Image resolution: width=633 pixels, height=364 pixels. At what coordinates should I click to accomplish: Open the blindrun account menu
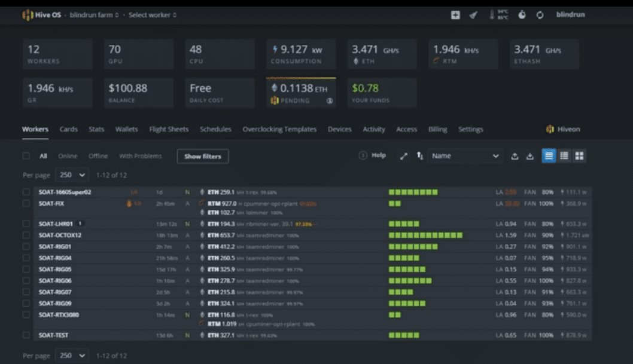click(x=570, y=14)
